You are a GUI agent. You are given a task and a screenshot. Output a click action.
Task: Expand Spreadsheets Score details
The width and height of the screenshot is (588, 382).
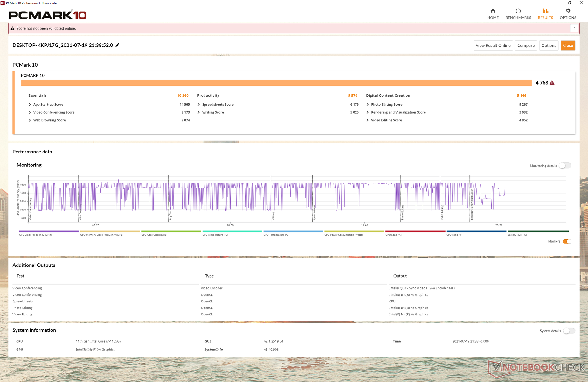point(199,104)
